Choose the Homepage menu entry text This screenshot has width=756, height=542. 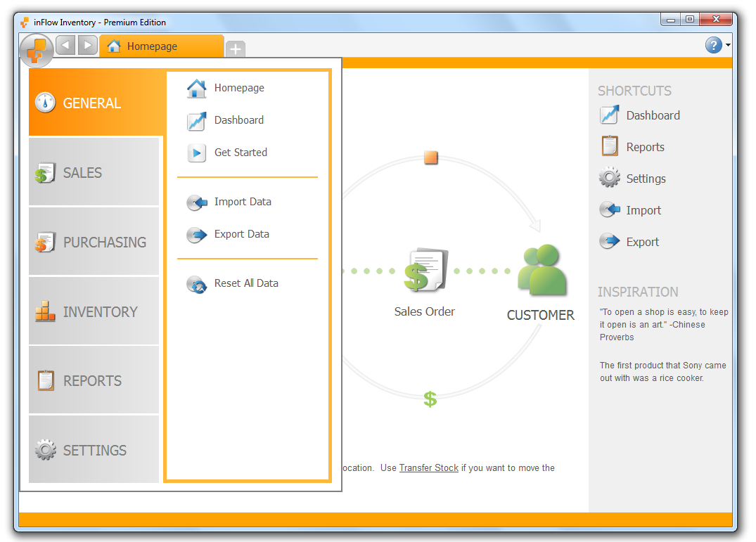click(x=239, y=88)
